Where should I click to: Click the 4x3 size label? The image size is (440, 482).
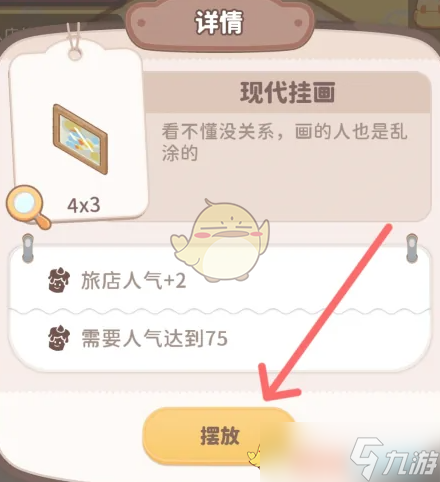84,205
